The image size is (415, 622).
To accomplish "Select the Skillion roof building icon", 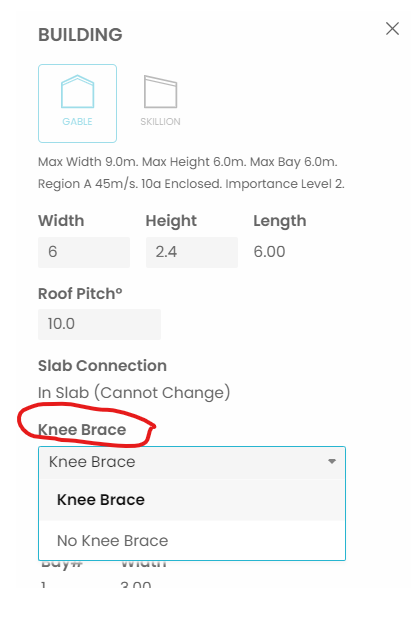I will tap(160, 103).
